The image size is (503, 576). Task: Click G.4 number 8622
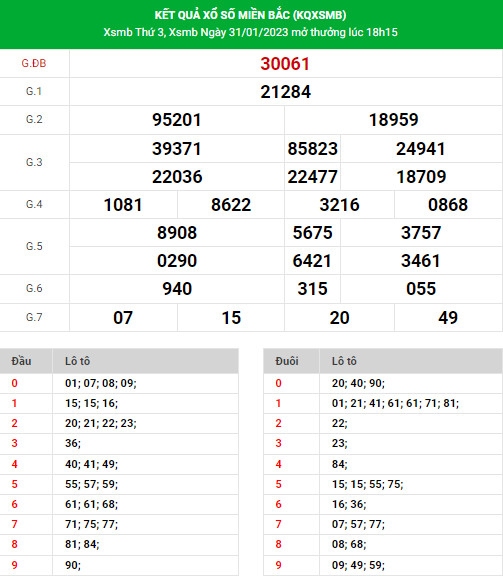231,205
